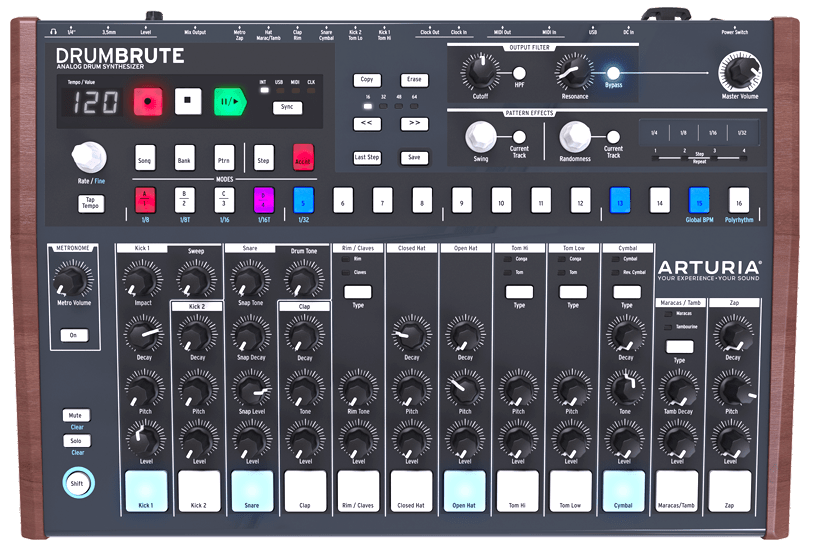Image resolution: width=813 pixels, height=547 pixels.
Task: Trigger the Kick 2 pad
Action: pos(199,491)
